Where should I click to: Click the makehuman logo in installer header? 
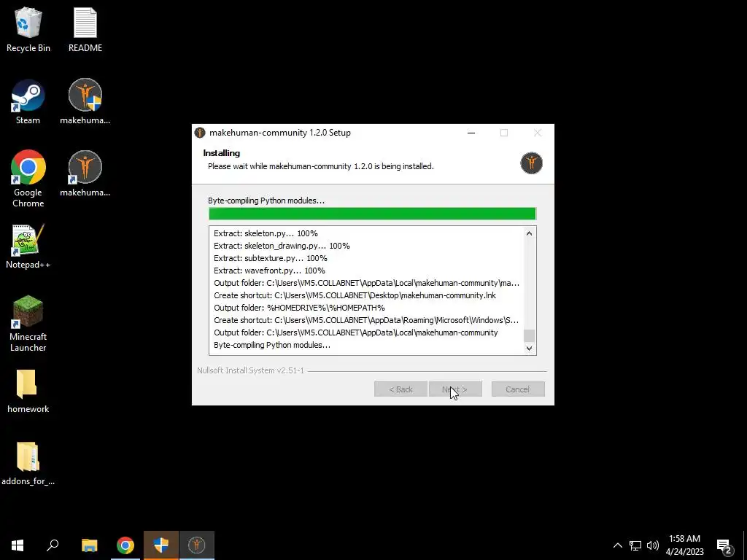(531, 163)
